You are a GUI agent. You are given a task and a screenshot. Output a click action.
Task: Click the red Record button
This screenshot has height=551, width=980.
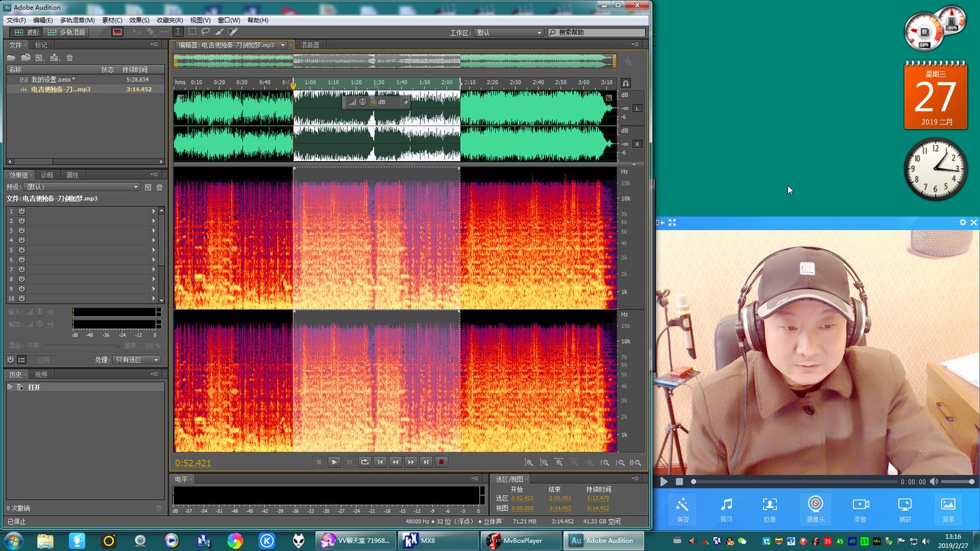point(441,462)
